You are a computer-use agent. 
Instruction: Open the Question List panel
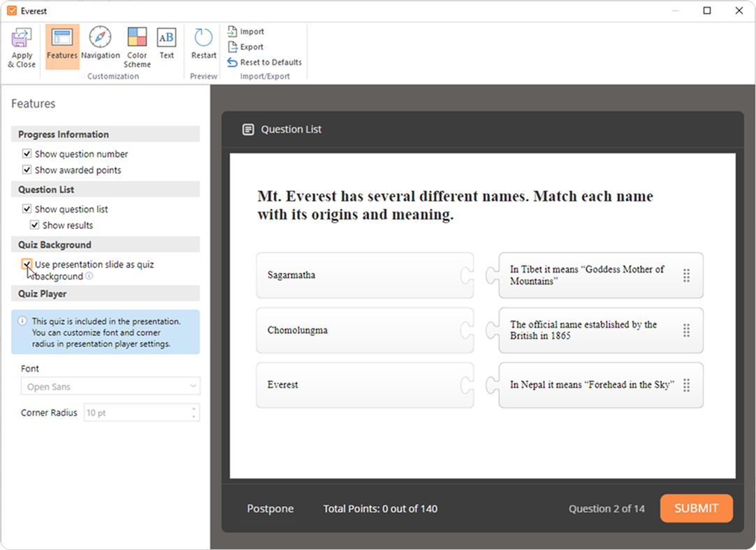(x=282, y=129)
